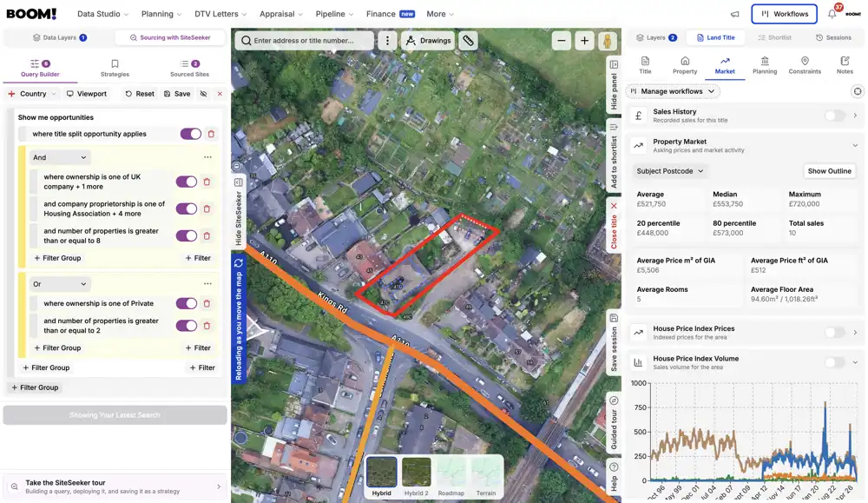This screenshot has width=868, height=503.
Task: Click the Drawings button
Action: [x=428, y=41]
